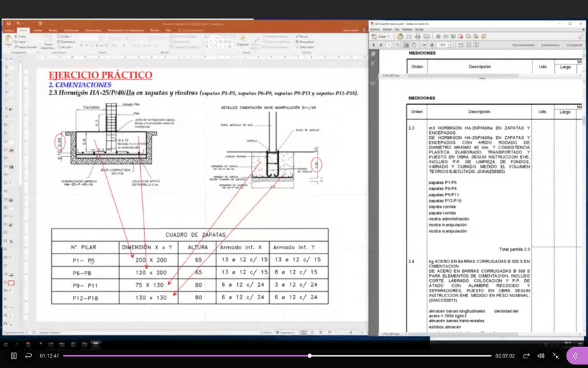Pause the video playback
This screenshot has width=588, height=368.
coord(13,356)
